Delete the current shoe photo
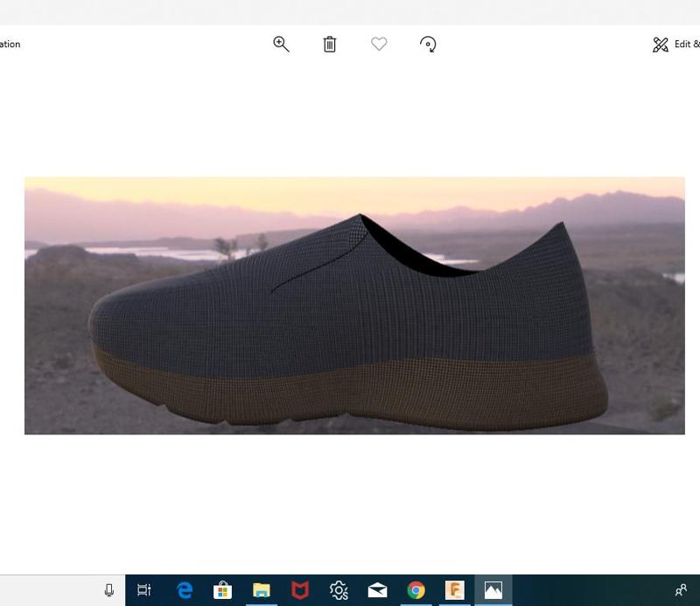The width and height of the screenshot is (700, 606). (329, 44)
